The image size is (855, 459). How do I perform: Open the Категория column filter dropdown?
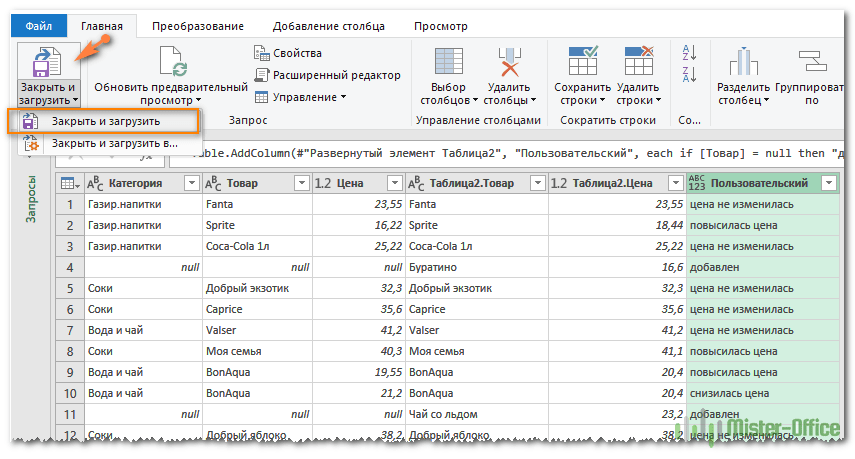[x=191, y=183]
